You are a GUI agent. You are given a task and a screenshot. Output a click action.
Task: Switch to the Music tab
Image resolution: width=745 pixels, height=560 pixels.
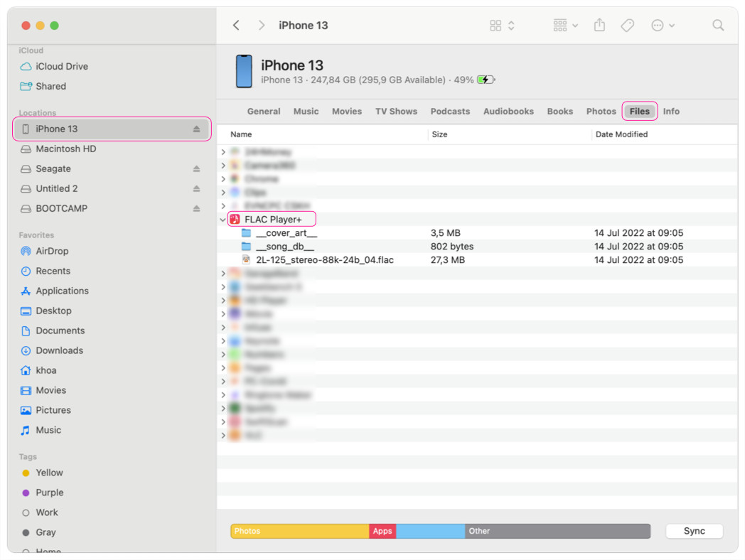[x=306, y=112]
